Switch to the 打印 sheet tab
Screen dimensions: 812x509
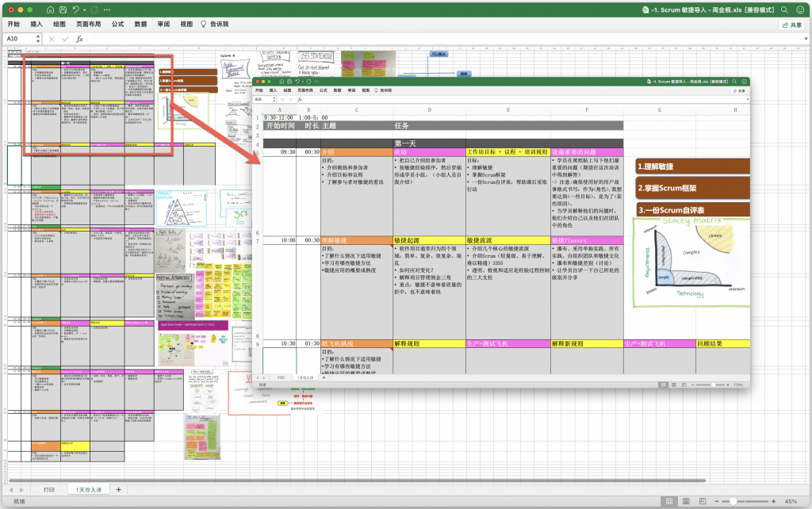tap(49, 489)
